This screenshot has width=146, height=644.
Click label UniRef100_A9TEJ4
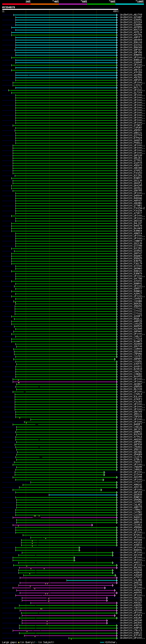click(x=131, y=32)
